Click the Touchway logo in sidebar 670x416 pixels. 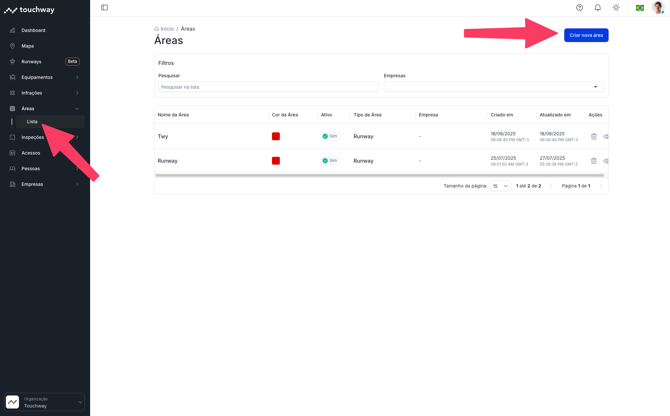(30, 10)
